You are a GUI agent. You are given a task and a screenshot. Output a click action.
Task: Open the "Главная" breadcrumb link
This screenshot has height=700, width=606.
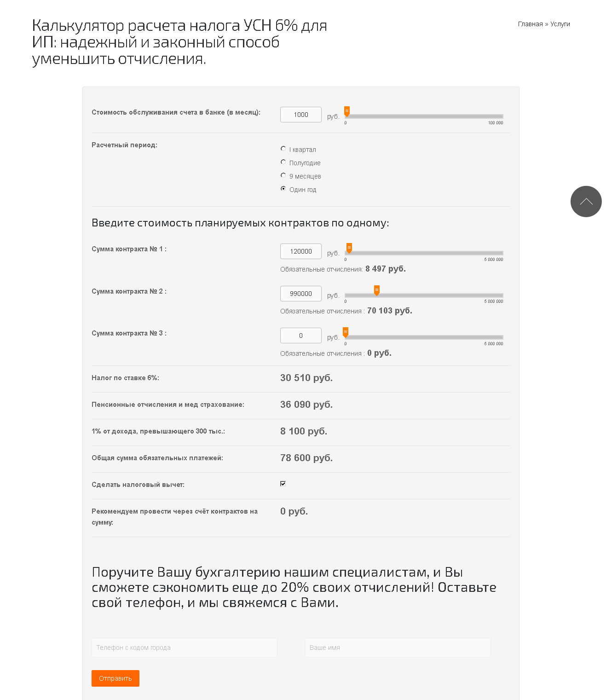tap(530, 24)
